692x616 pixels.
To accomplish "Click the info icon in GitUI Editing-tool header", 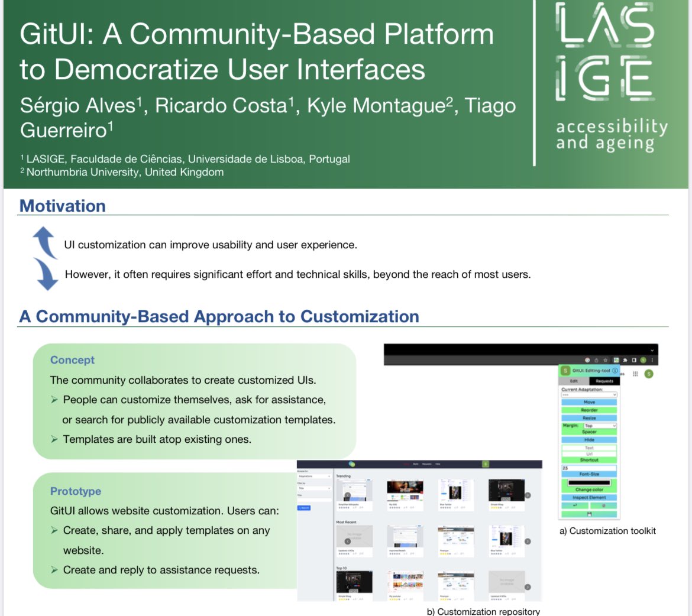I will click(615, 371).
